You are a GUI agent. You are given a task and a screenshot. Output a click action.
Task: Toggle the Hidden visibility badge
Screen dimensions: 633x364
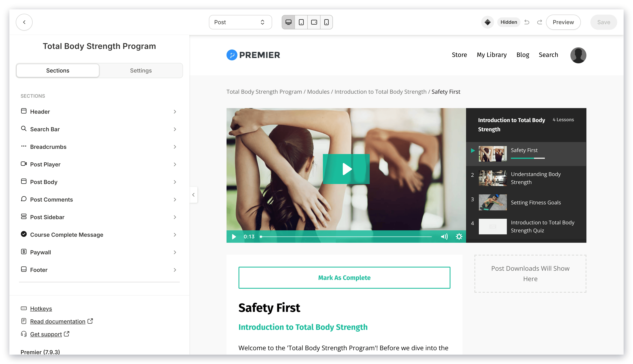tap(509, 22)
